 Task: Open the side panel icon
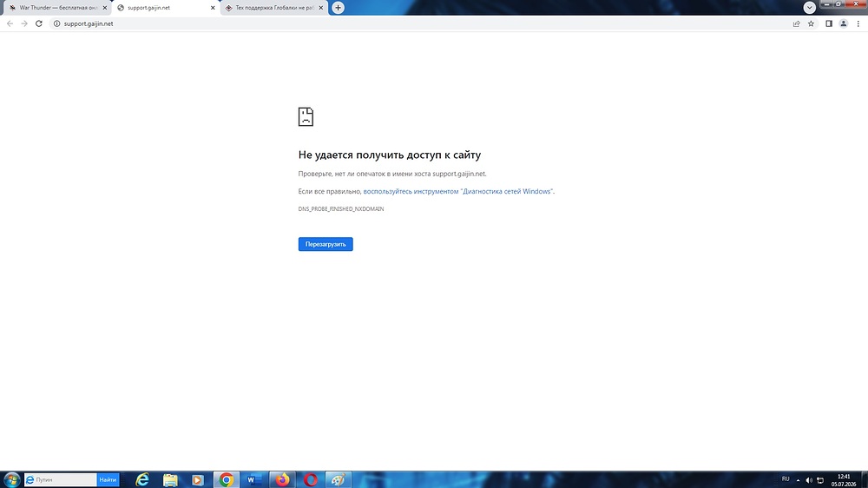[829, 23]
